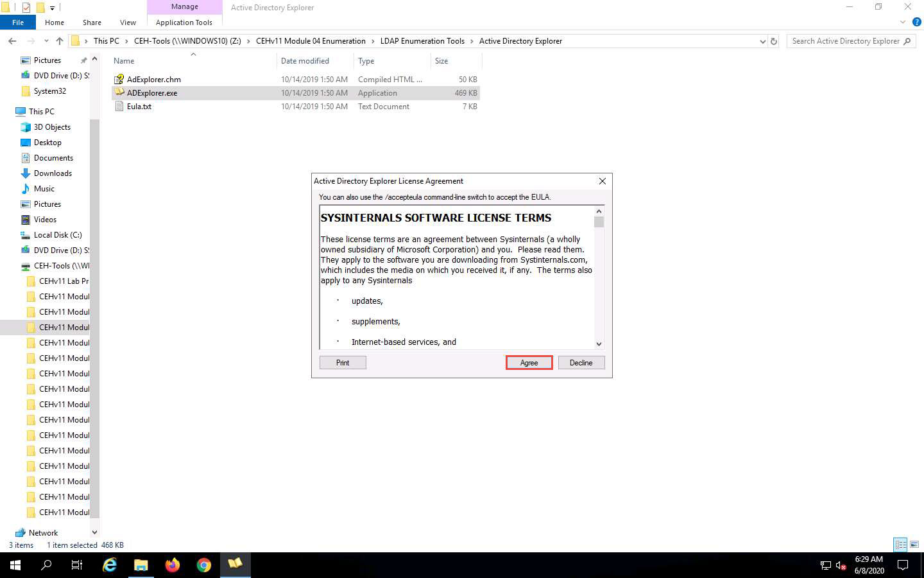The height and width of the screenshot is (578, 924).
Task: Expand the ribbon with chevron arrow
Action: [903, 22]
